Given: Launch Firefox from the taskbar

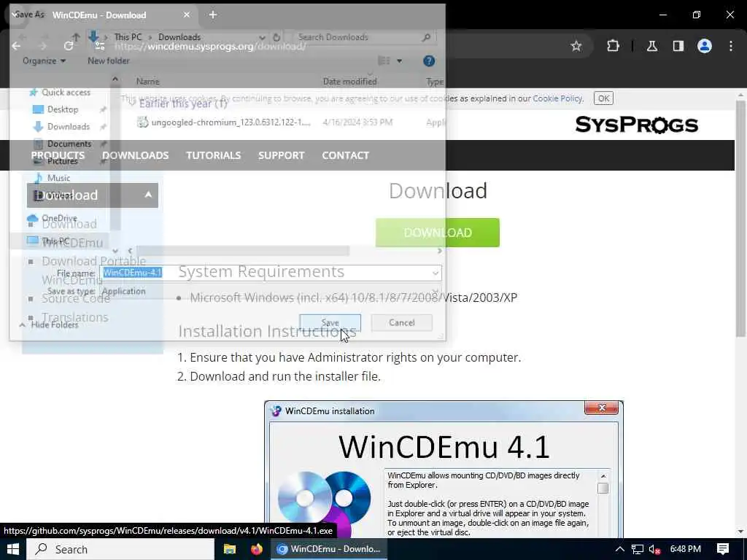Looking at the screenshot, I should coord(256,549).
